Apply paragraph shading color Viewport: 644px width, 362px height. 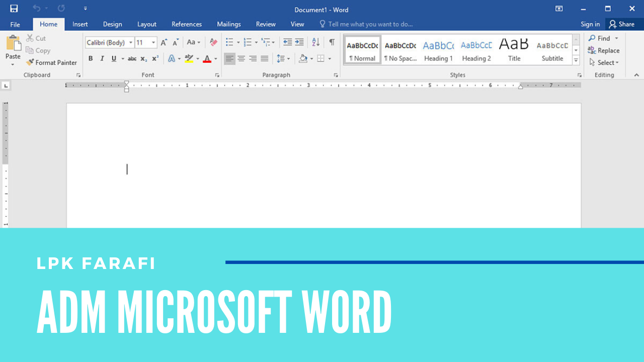point(303,59)
